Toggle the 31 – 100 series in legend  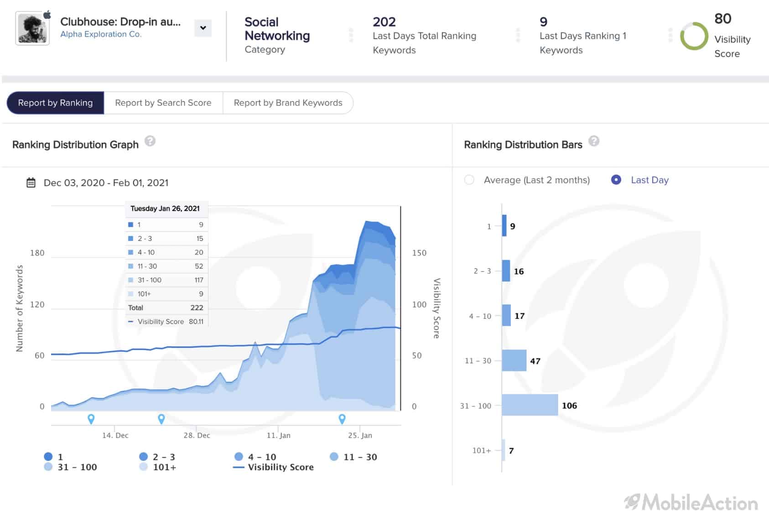point(70,467)
